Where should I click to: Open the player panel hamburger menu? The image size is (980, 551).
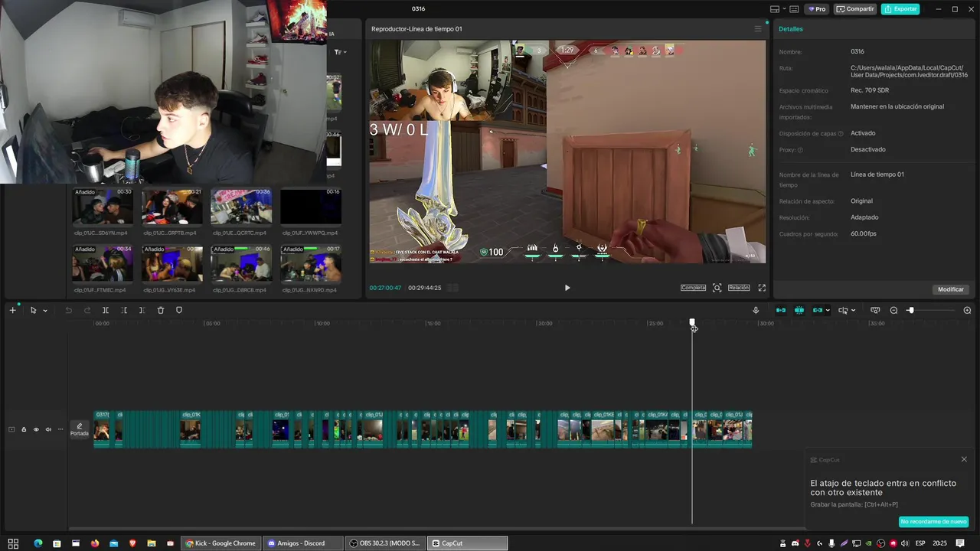click(x=758, y=29)
